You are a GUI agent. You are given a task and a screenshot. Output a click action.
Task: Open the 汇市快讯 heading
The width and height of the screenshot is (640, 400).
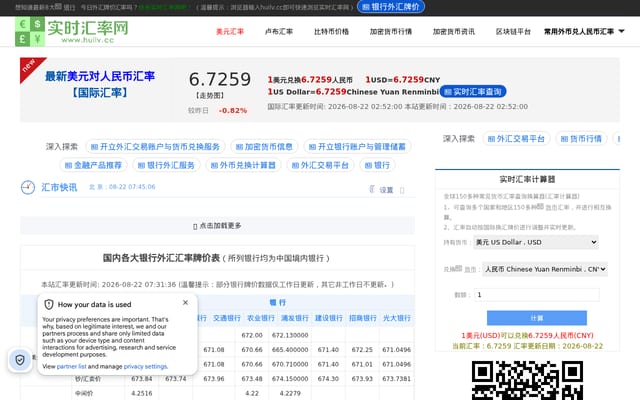[x=59, y=187]
